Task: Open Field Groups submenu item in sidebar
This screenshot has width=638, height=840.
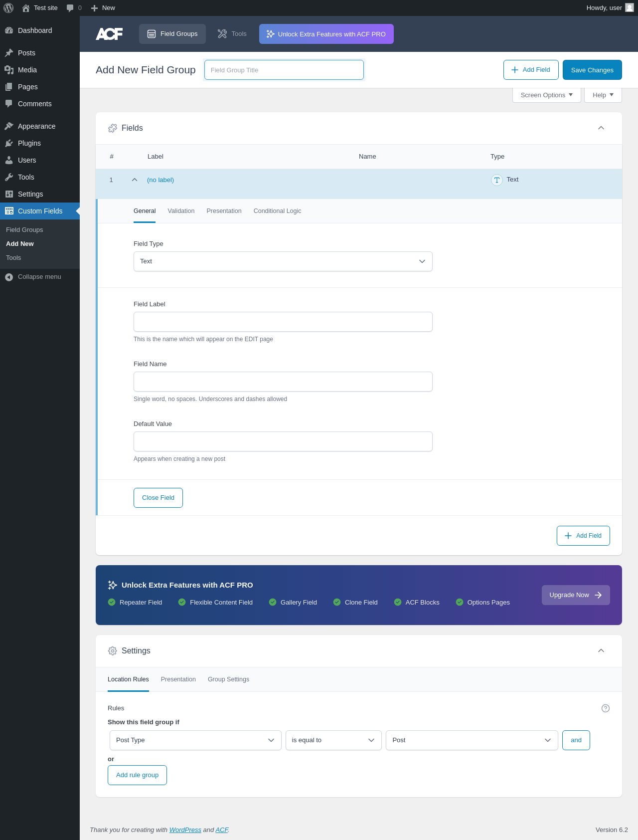Action: click(x=24, y=230)
